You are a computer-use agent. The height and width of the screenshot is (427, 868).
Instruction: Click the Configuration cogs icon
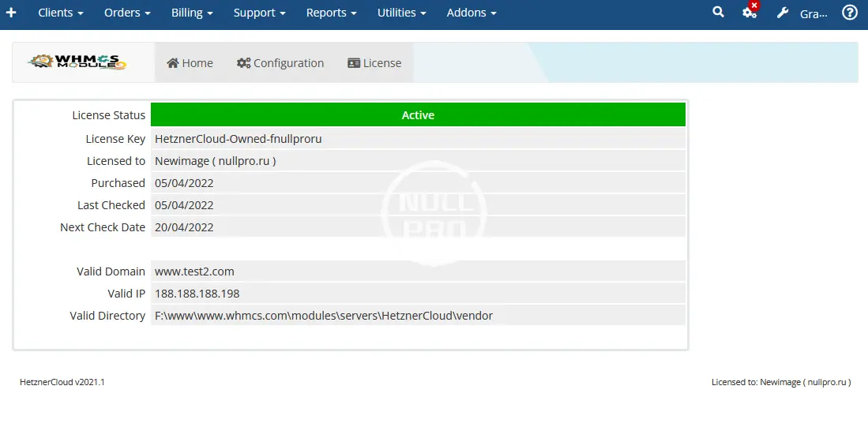243,63
